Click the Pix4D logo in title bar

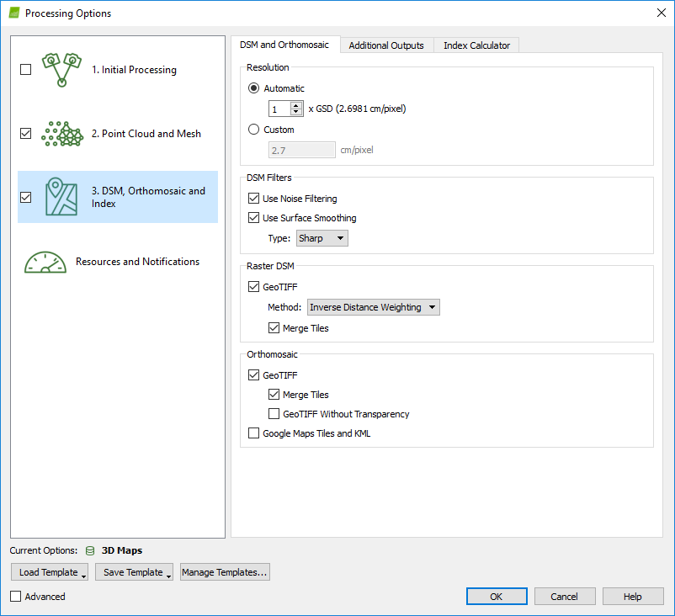coord(13,13)
